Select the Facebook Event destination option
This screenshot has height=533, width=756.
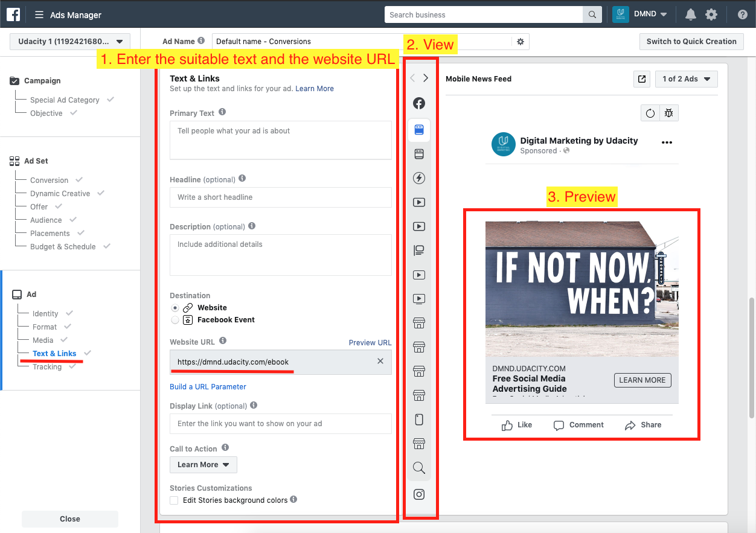click(x=175, y=320)
